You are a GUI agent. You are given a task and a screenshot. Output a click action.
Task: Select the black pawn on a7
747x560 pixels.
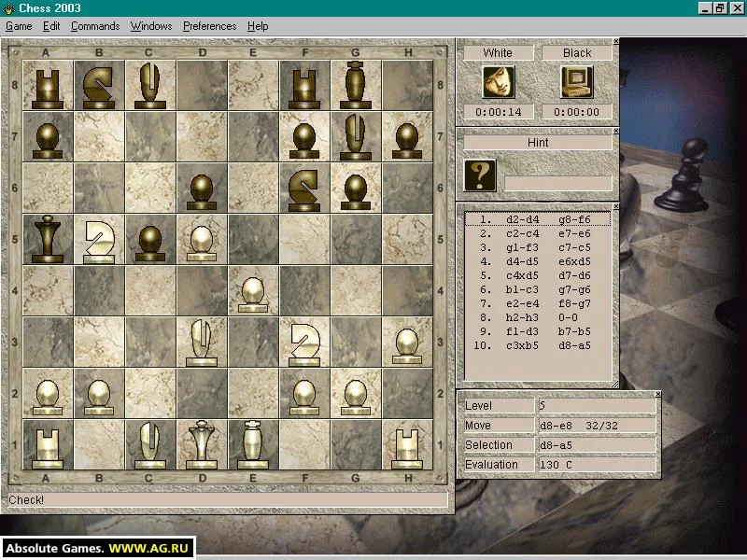click(48, 141)
